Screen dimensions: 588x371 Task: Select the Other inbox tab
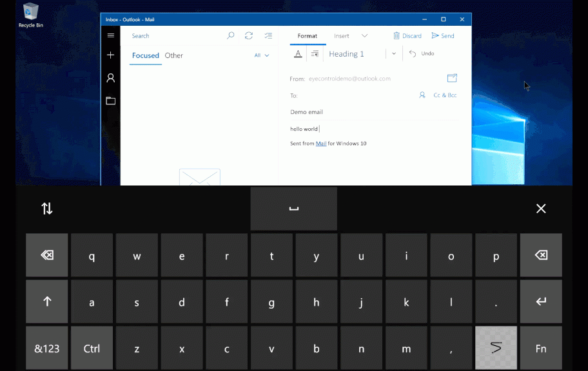point(174,55)
